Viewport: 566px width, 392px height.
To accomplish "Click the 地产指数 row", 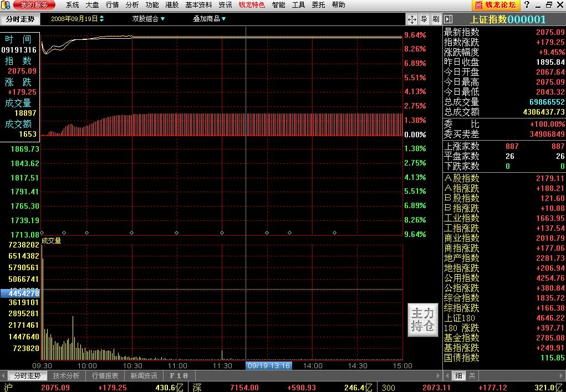I will click(x=504, y=258).
